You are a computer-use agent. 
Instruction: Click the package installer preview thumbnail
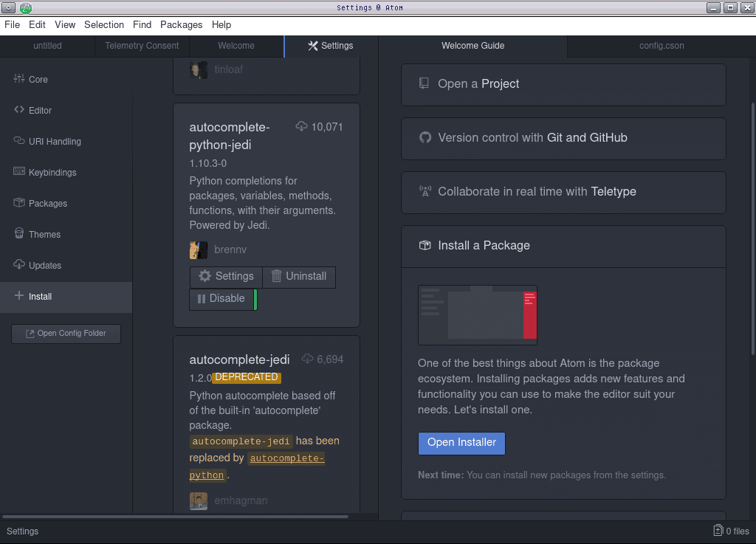click(x=478, y=315)
